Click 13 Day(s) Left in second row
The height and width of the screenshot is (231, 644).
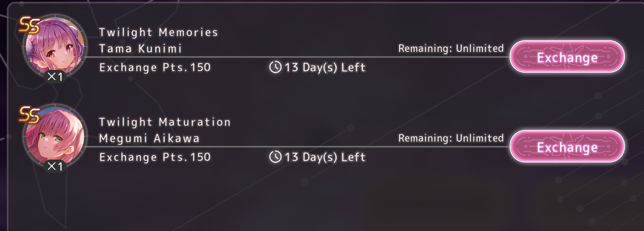pyautogui.click(x=325, y=157)
